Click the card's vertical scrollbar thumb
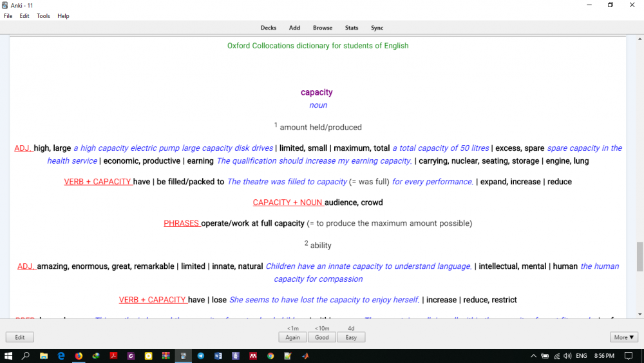This screenshot has height=363, width=644. (x=639, y=257)
